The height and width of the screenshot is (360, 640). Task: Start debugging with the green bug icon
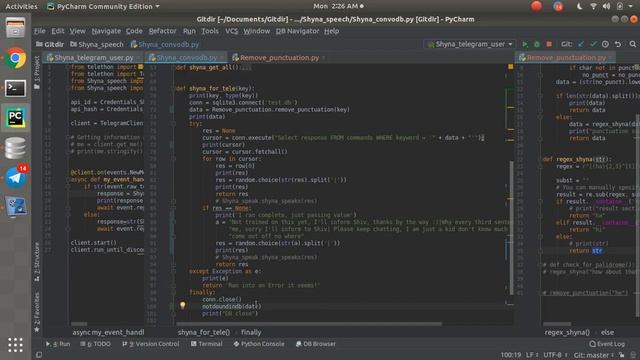pyautogui.click(x=537, y=44)
